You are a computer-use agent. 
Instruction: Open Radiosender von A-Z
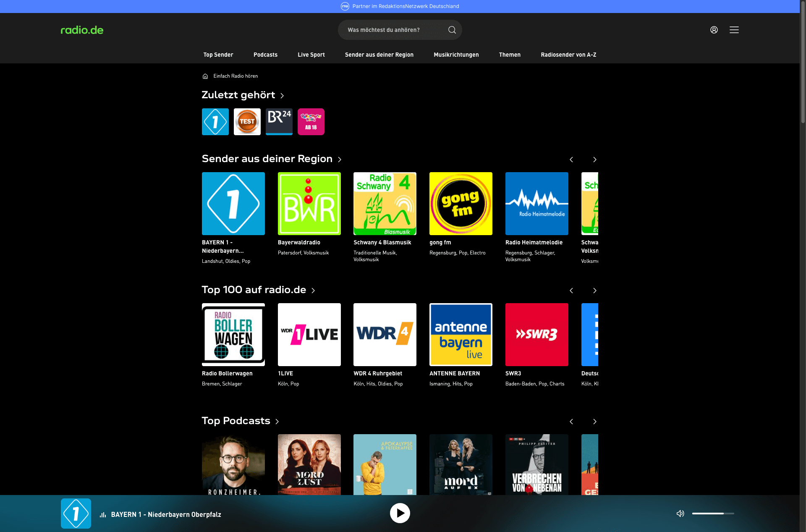point(568,55)
